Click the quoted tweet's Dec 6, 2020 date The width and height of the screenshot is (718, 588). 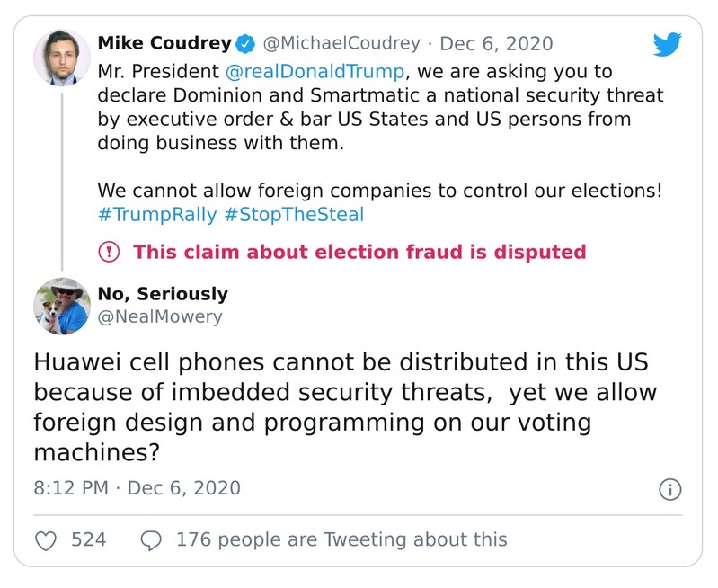click(x=496, y=43)
